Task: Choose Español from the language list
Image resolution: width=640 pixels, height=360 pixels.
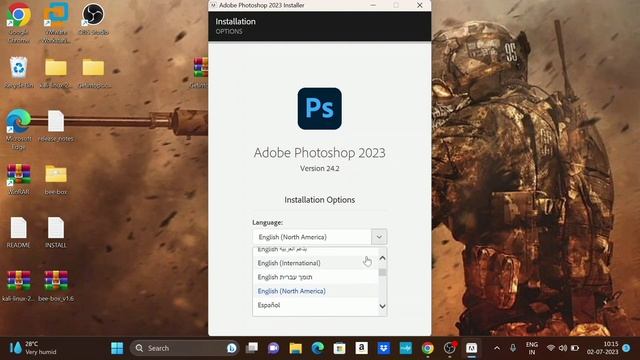Action: coord(316,305)
